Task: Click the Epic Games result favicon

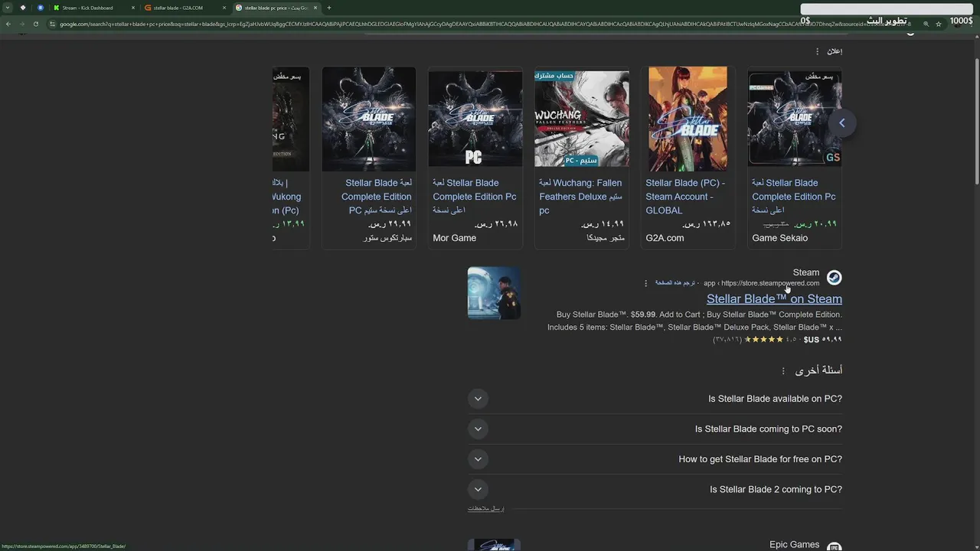Action: click(835, 547)
